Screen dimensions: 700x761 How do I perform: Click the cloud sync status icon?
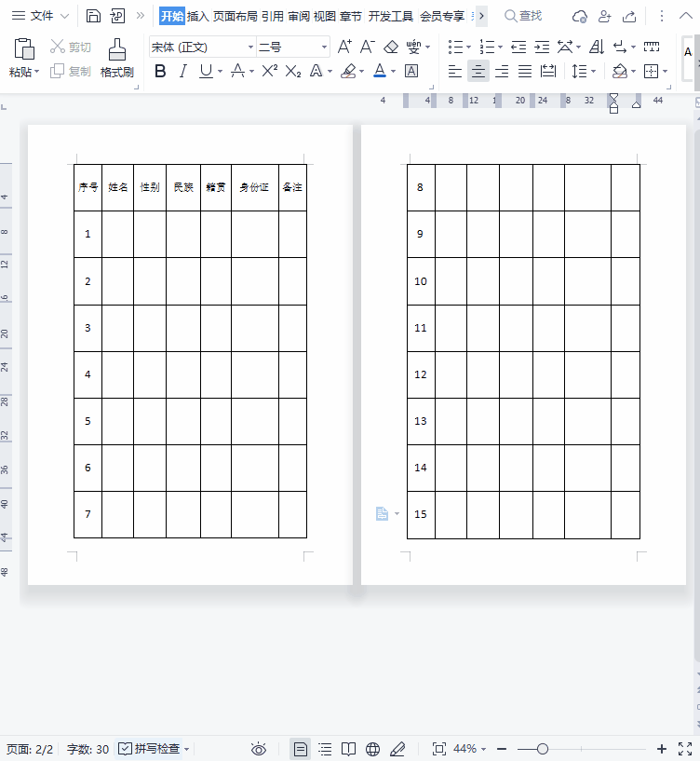tap(580, 16)
